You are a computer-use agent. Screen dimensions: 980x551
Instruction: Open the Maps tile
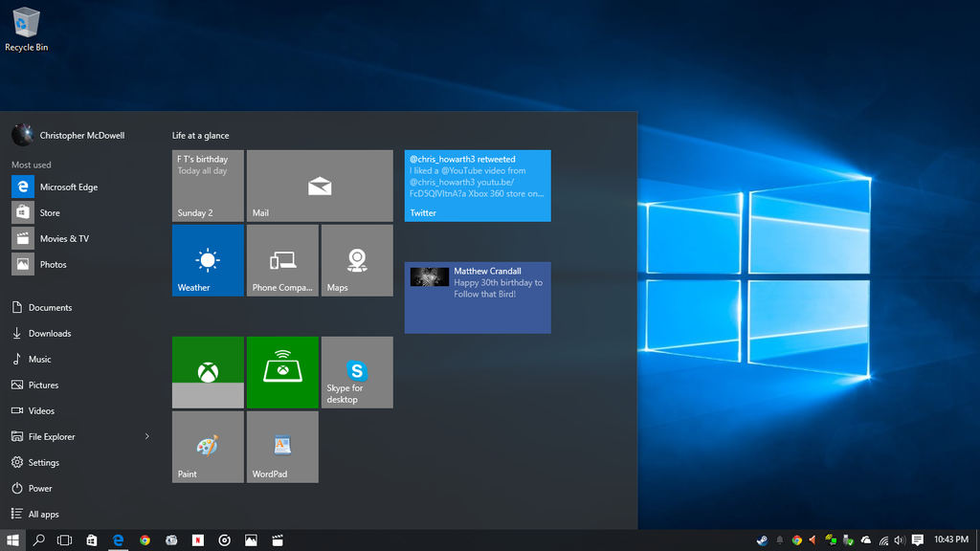pyautogui.click(x=357, y=260)
